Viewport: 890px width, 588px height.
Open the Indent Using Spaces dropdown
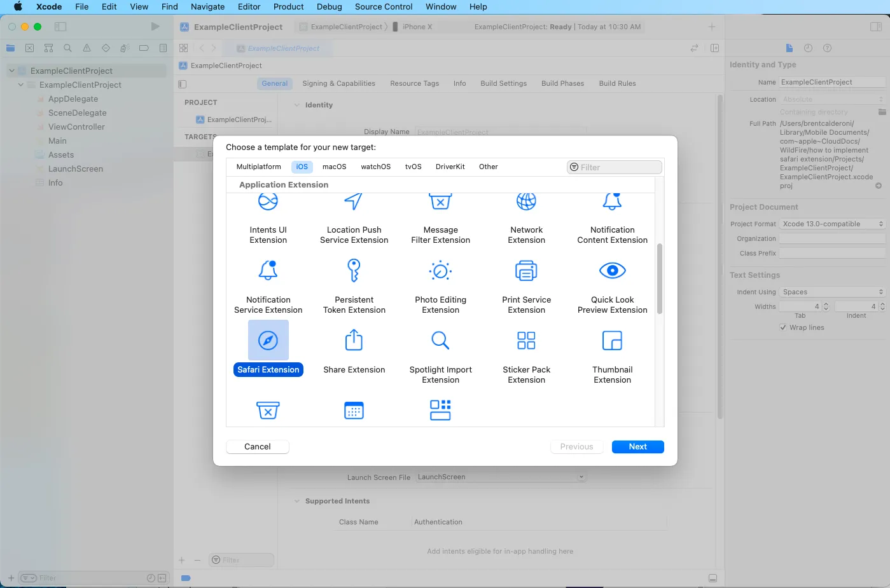coord(832,292)
